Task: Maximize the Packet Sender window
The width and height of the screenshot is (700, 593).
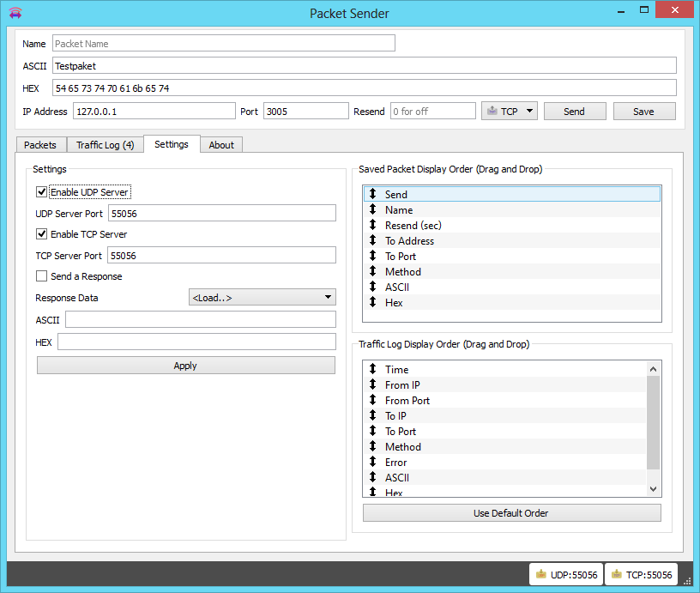Action: 643,9
